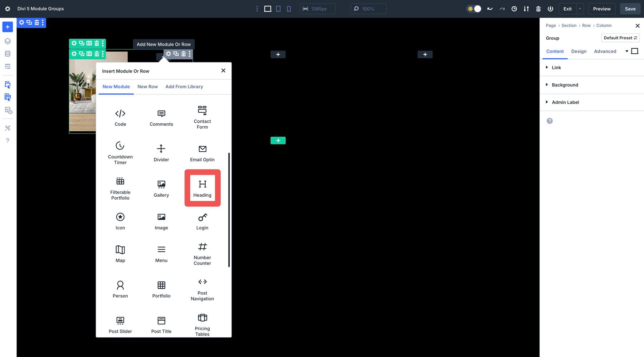Viewport: 644px width, 357px height.
Task: Expand the Admin Label section
Action: (565, 102)
